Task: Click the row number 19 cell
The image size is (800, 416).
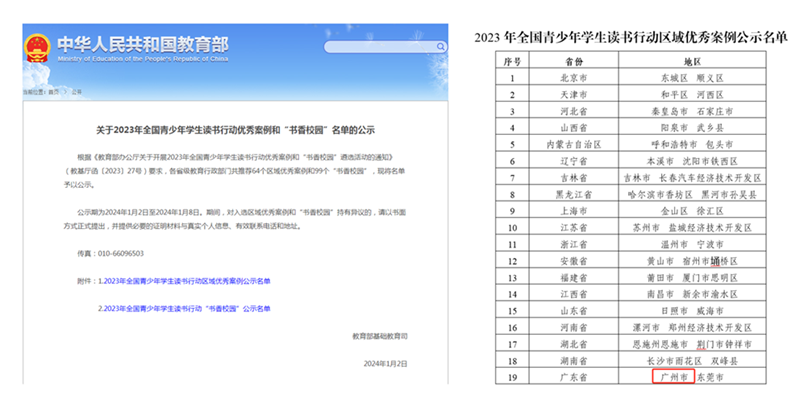Action: click(x=512, y=378)
